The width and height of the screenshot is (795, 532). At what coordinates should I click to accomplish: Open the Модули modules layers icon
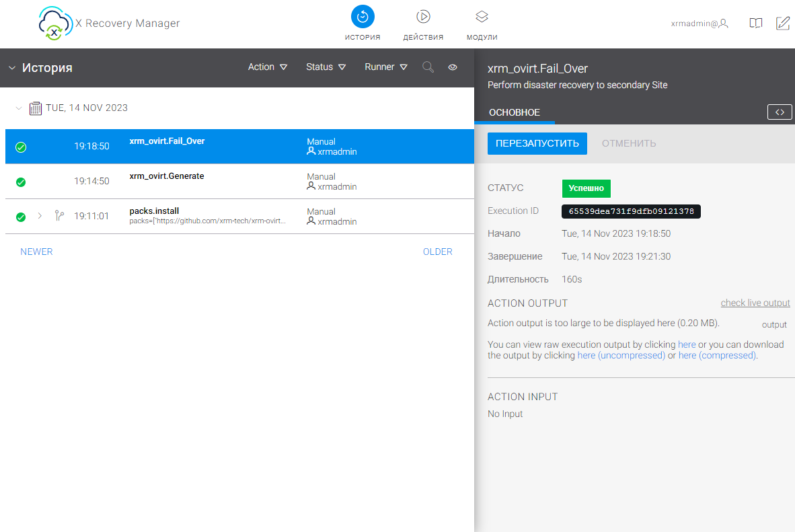click(482, 17)
